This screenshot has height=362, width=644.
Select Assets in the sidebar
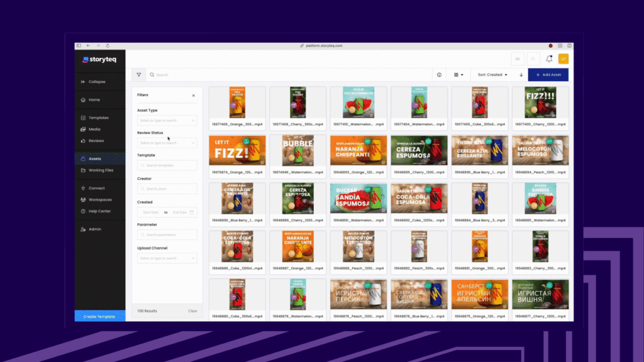pyautogui.click(x=100, y=159)
